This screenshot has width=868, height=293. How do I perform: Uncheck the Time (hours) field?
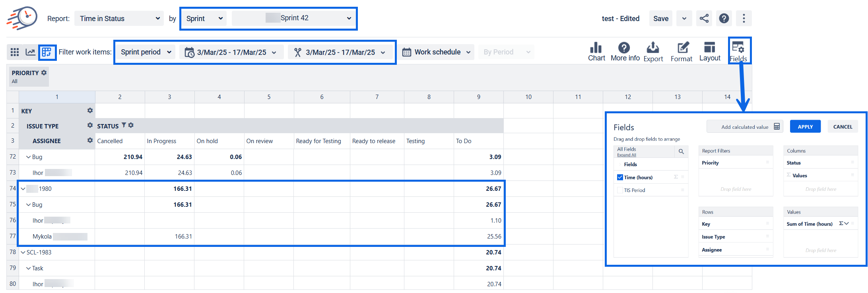(620, 177)
